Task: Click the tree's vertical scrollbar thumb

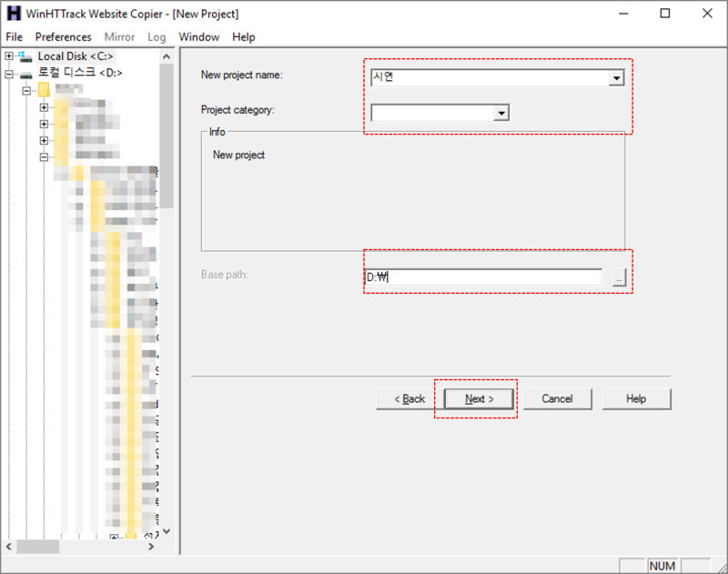Action: point(167,136)
